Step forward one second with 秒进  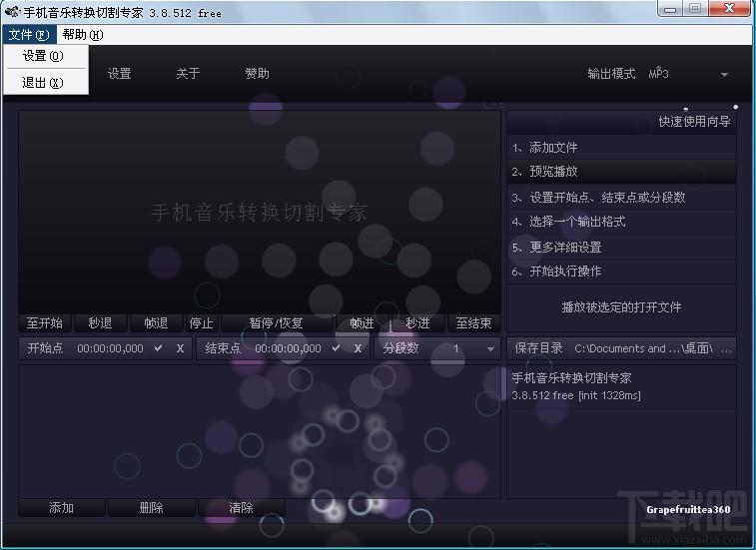point(417,323)
